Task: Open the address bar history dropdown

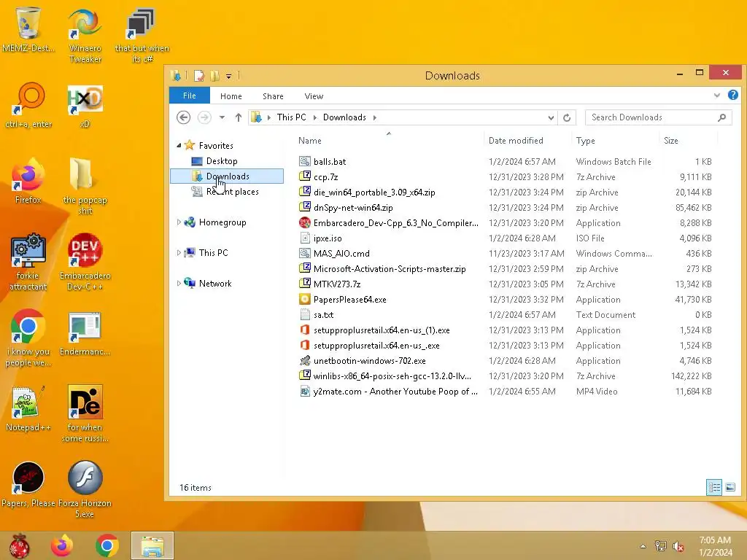Action: [551, 117]
